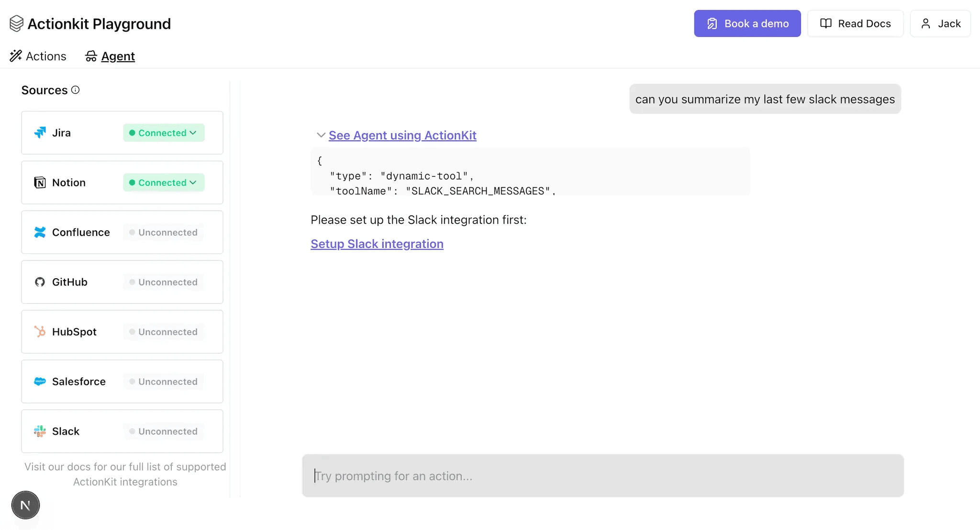Click the Jira logo icon
980x530 pixels.
tap(40, 133)
